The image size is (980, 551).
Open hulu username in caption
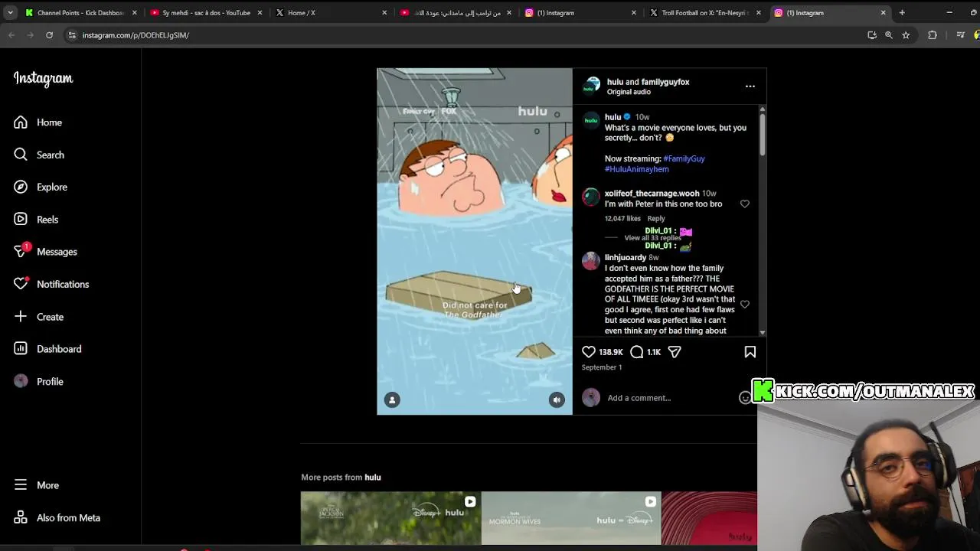coord(612,117)
